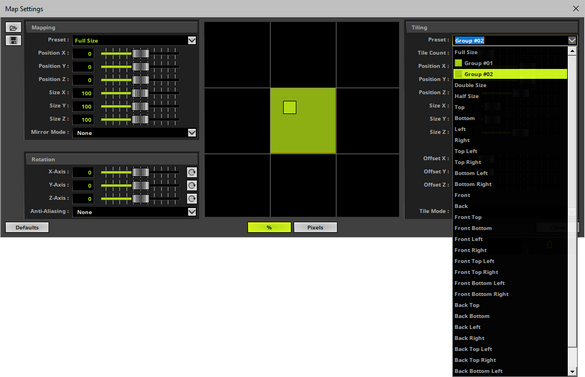This screenshot has height=377, width=585.
Task: Select the small square tile in preview
Action: [290, 108]
